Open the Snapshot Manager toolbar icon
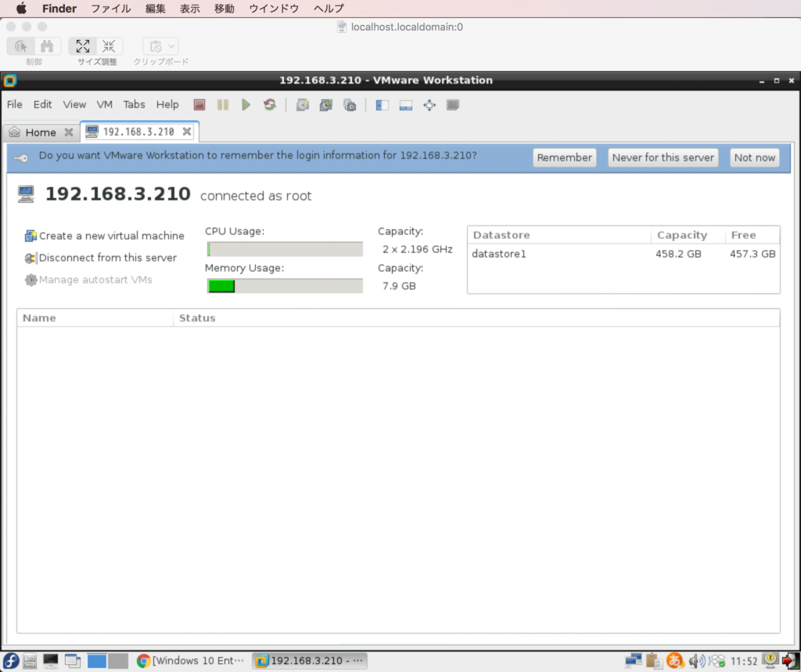Screen dimensions: 801x672 (x=350, y=105)
